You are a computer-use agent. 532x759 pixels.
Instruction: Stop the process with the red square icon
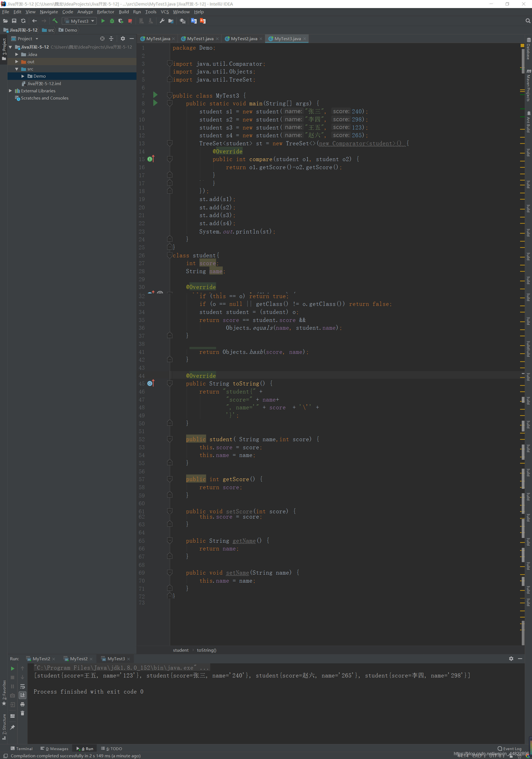point(130,21)
